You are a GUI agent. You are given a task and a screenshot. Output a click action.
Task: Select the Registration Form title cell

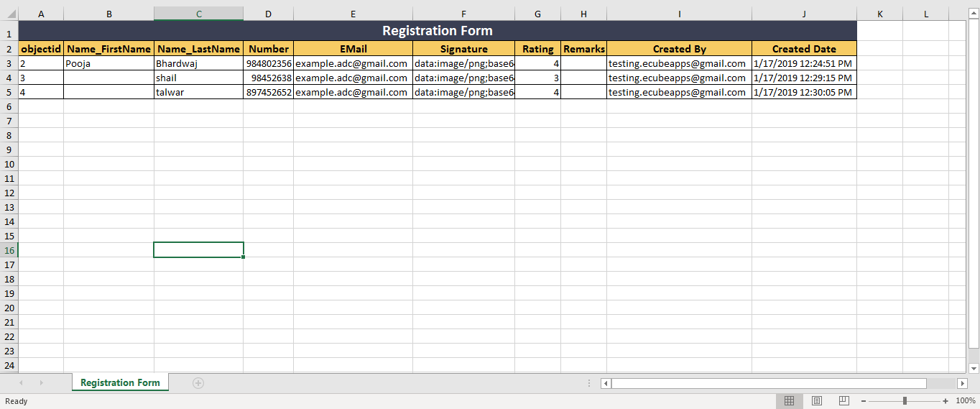click(x=437, y=31)
